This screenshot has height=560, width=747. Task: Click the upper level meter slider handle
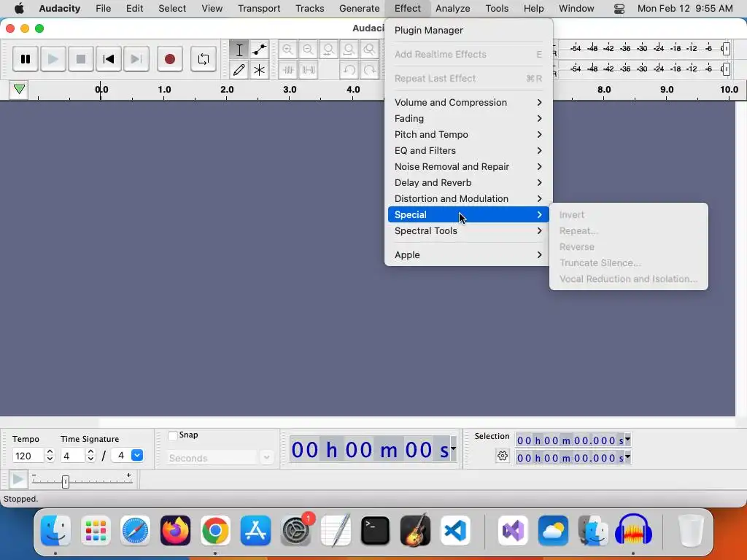coord(726,49)
